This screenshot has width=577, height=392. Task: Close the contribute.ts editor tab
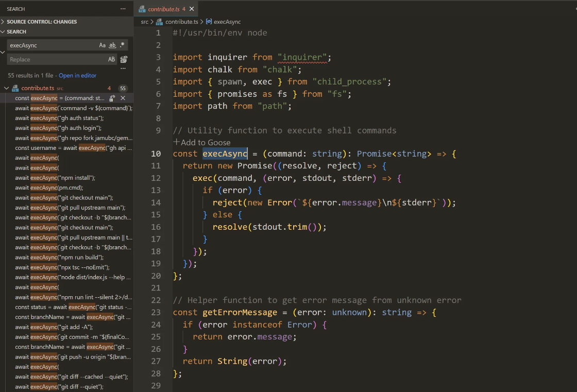pos(192,9)
